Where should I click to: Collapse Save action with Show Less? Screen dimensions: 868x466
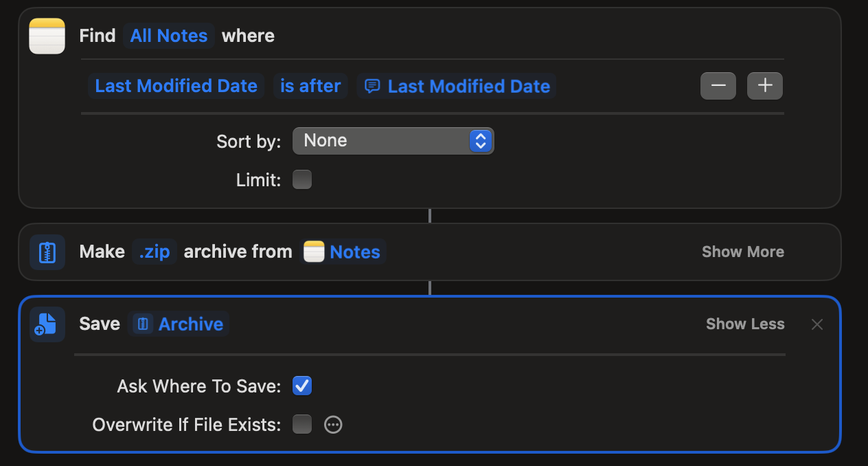coord(745,324)
